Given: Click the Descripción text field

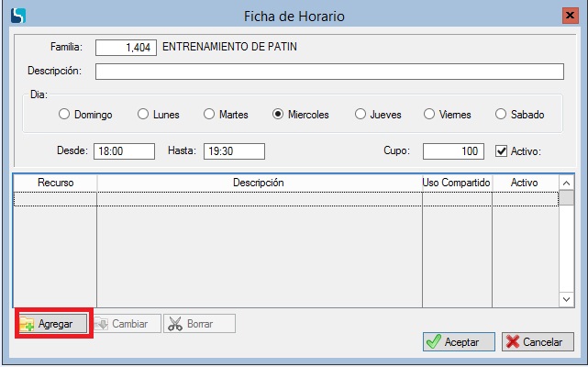Looking at the screenshot, I should [329, 72].
